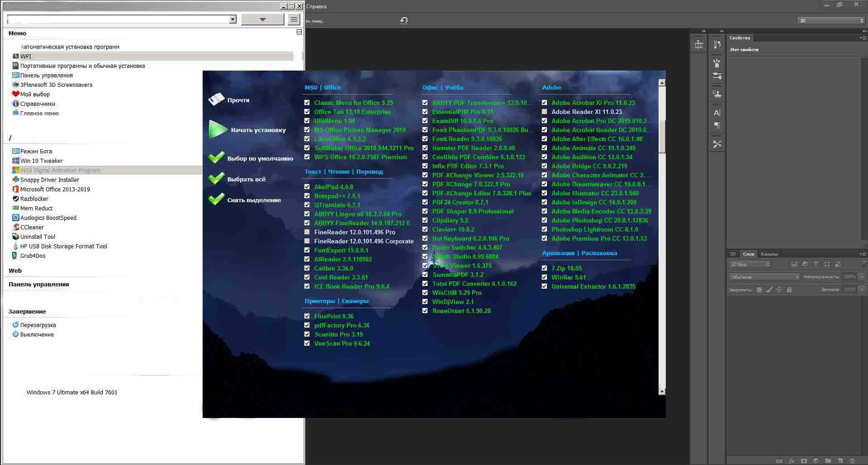The height and width of the screenshot is (465, 868).
Task: Uncheck the WinRar 5.61 checkbox
Action: click(x=544, y=277)
